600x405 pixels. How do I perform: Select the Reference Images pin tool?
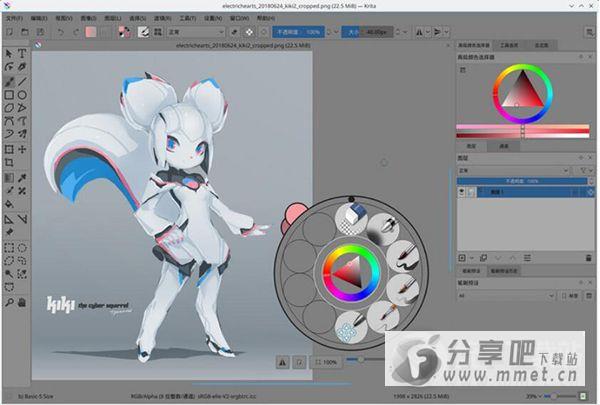tap(9, 232)
